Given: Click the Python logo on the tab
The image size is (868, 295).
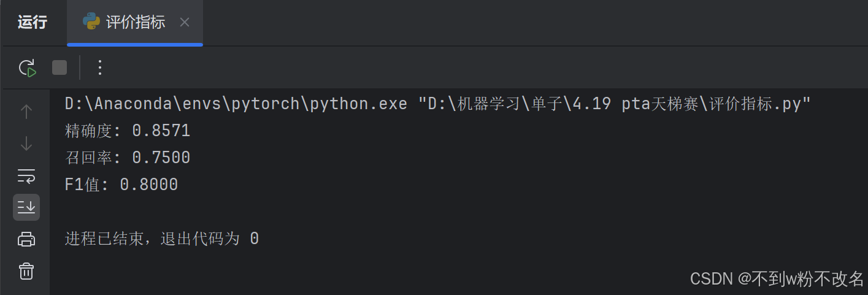Looking at the screenshot, I should click(91, 22).
